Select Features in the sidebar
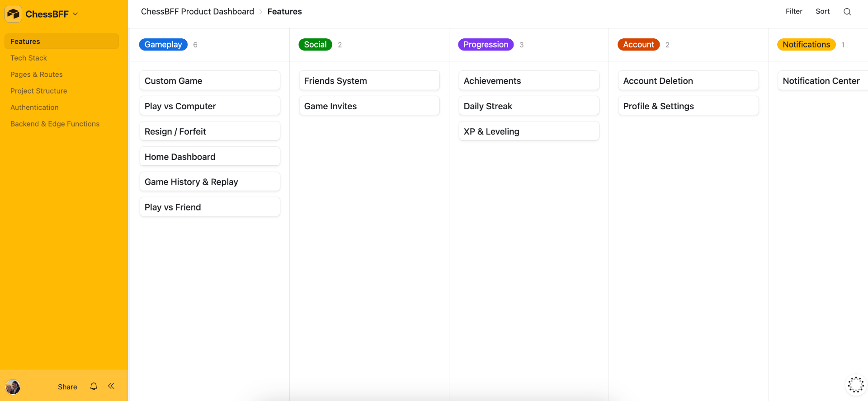 61,41
